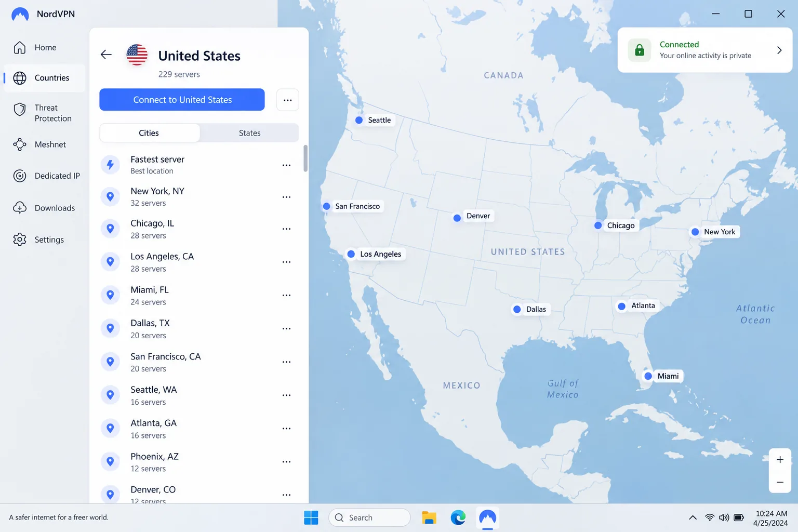Select the Los Angeles map label

click(x=381, y=254)
